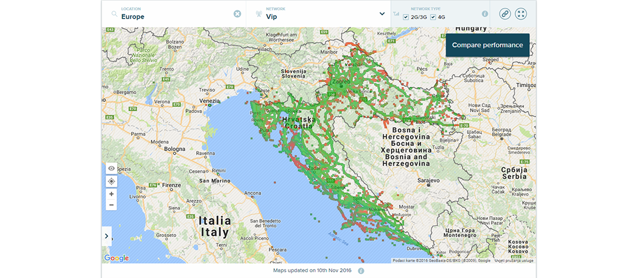The width and height of the screenshot is (644, 278).
Task: Click the Mostar label on the map
Action: 406,208
